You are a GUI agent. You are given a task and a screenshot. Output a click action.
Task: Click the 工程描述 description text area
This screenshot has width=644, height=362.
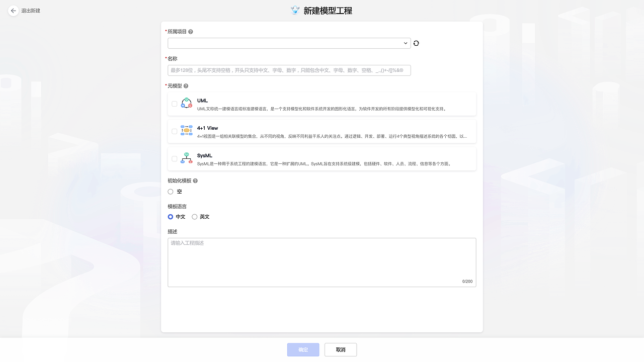(321, 261)
